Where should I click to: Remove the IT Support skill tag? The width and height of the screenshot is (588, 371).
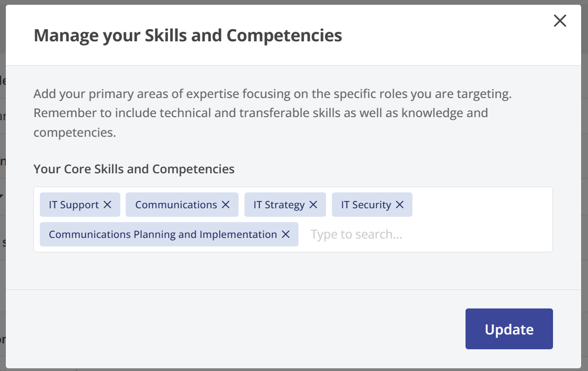point(107,205)
